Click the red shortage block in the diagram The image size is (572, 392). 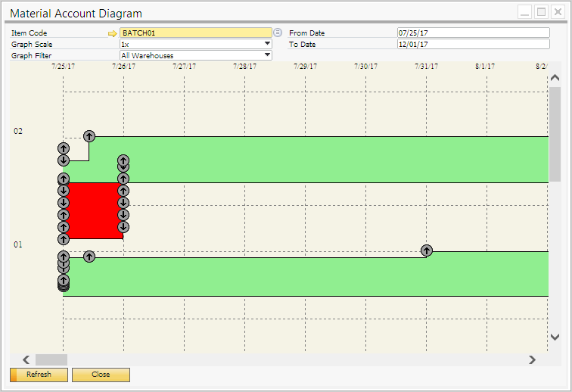[94, 210]
